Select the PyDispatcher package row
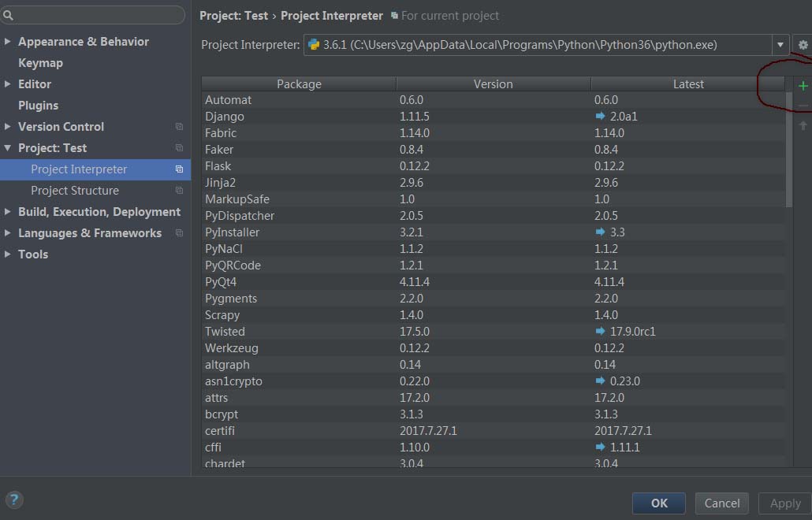 coord(493,215)
